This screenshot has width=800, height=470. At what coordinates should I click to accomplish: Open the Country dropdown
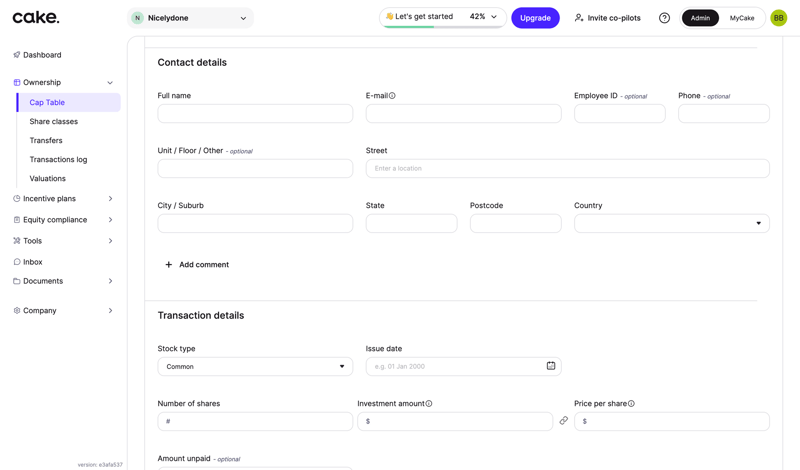pyautogui.click(x=671, y=223)
